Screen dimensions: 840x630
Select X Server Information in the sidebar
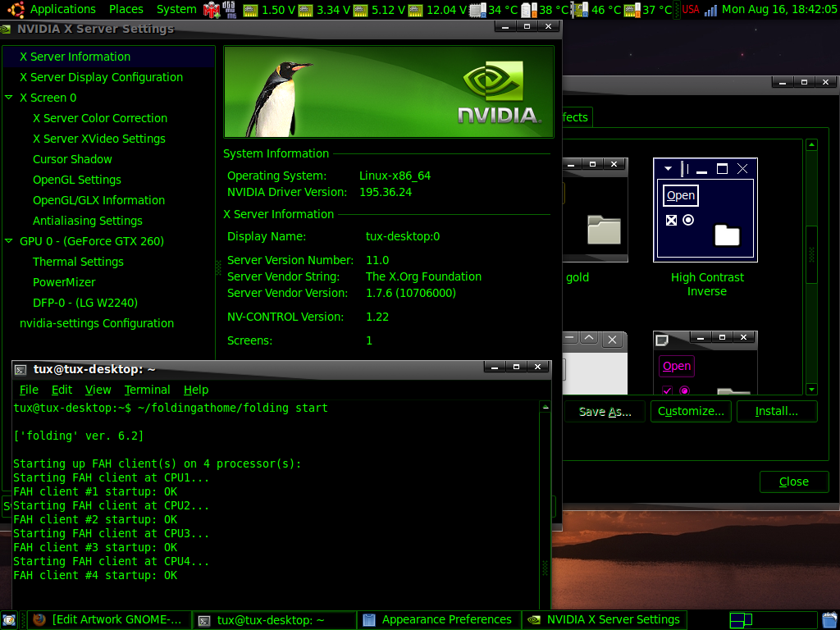109,57
